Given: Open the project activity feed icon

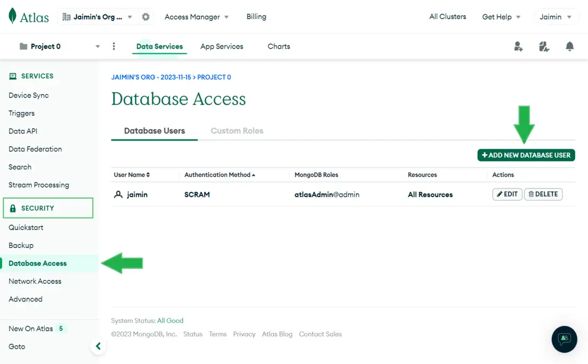Looking at the screenshot, I should (544, 47).
